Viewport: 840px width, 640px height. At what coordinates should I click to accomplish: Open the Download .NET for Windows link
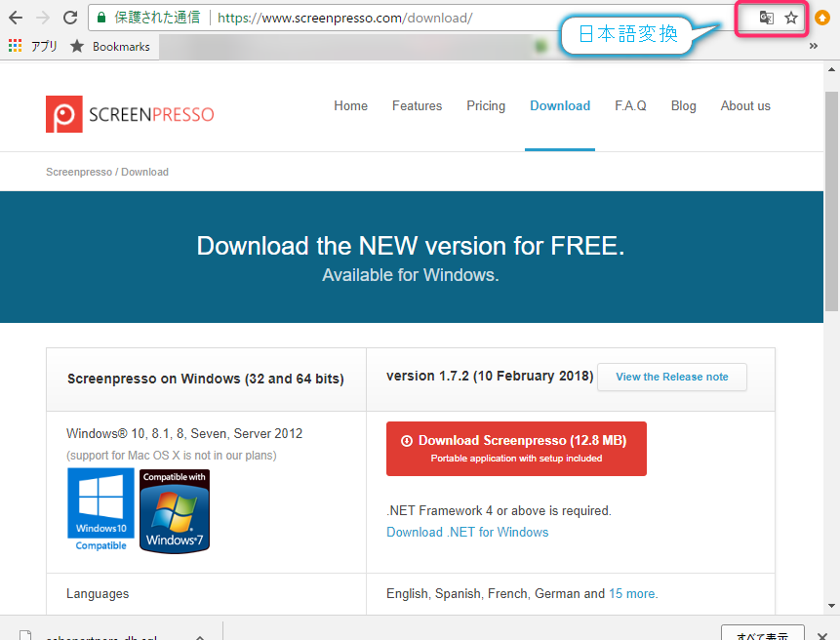tap(467, 533)
